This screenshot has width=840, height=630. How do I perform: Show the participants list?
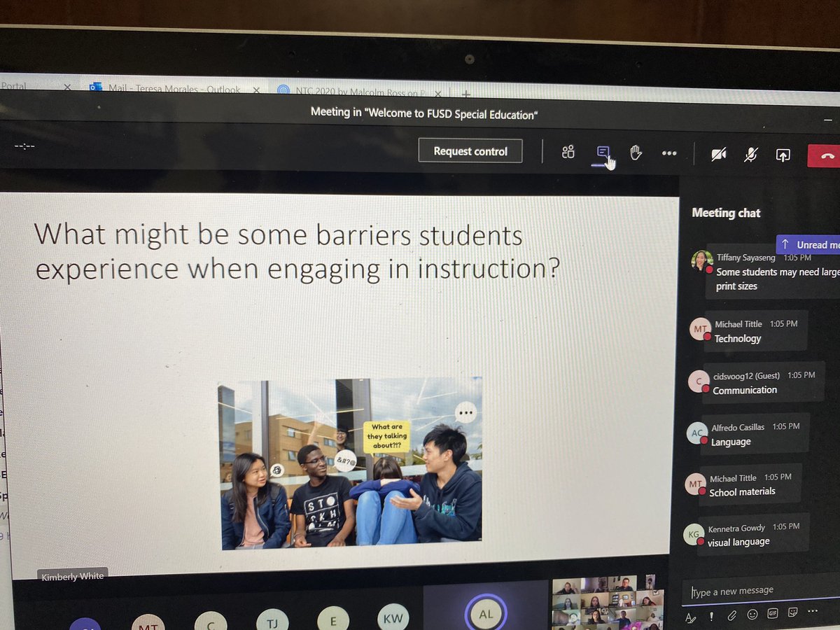click(568, 153)
